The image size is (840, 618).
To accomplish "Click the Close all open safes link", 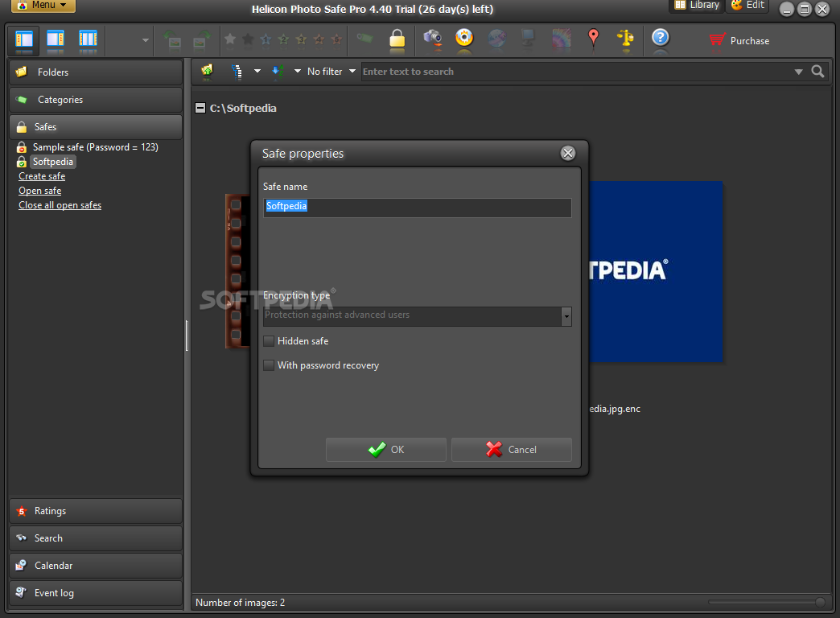I will click(x=60, y=205).
